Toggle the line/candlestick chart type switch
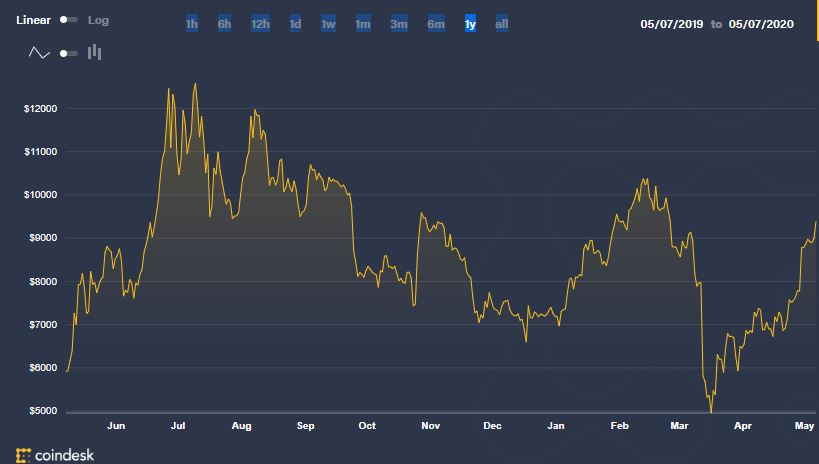The height and width of the screenshot is (464, 819). point(68,53)
